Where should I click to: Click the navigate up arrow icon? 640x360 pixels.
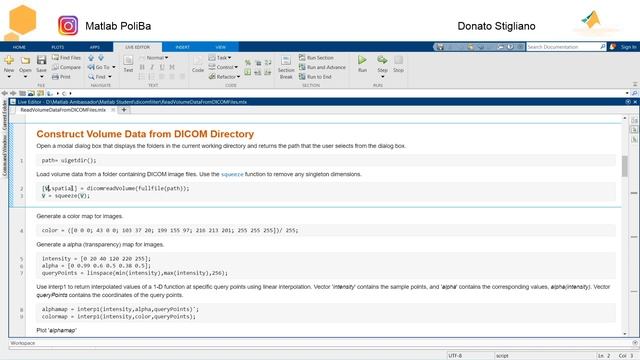(x=91, y=58)
